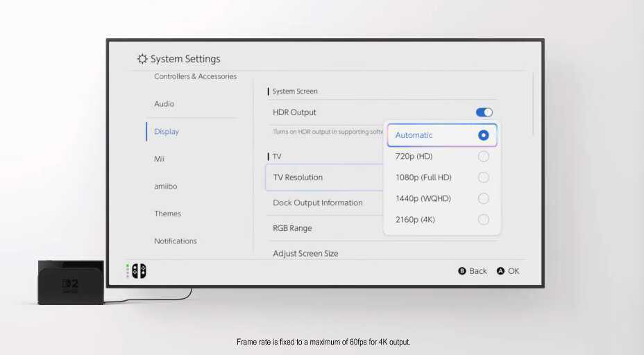Click the Switch 2 dock logo
This screenshot has height=355, width=644.
(x=71, y=285)
